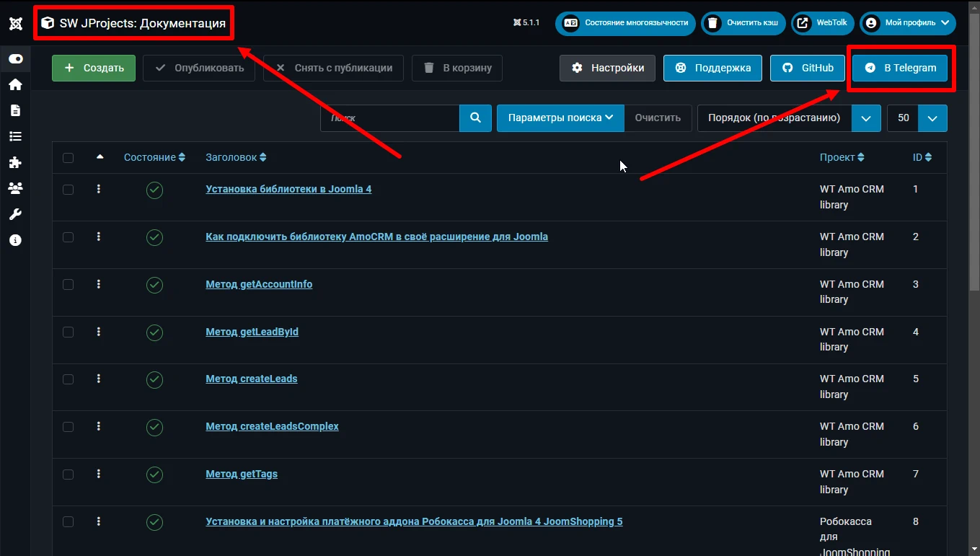Click the green Создать button
Image resolution: width=980 pixels, height=556 pixels.
coord(94,68)
